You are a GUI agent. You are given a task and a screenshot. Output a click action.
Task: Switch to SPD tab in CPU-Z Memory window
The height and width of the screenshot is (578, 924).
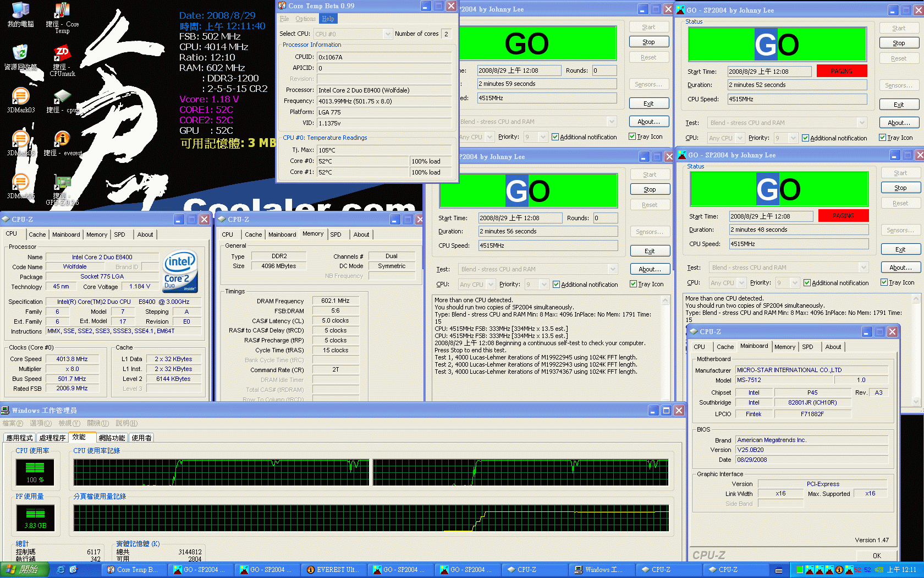[335, 235]
